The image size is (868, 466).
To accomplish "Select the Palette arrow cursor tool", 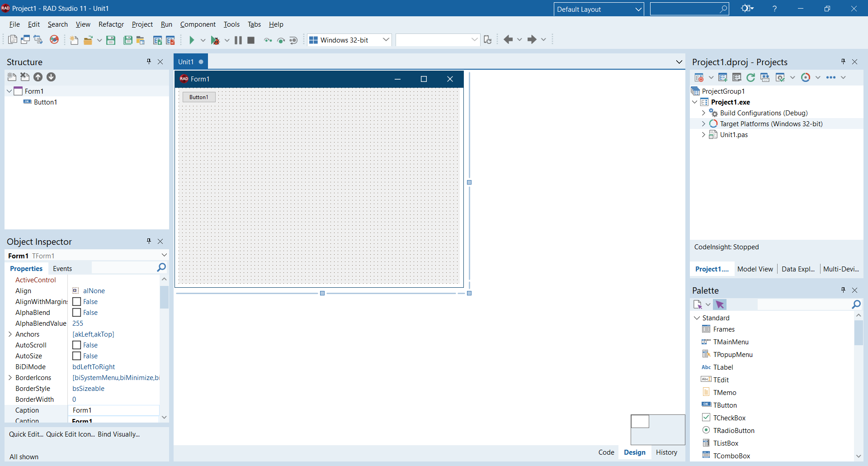I will (x=720, y=304).
